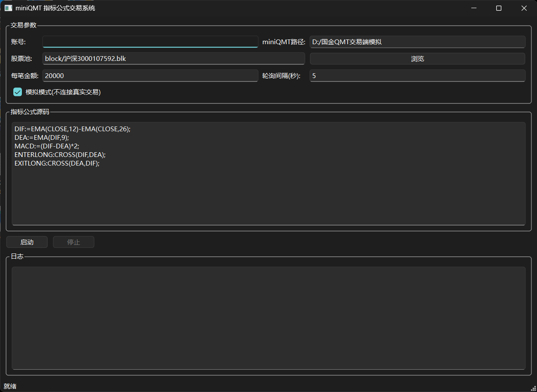The height and width of the screenshot is (392, 537).
Task: Click the 轮询间隔(秒) interval field
Action: (417, 75)
